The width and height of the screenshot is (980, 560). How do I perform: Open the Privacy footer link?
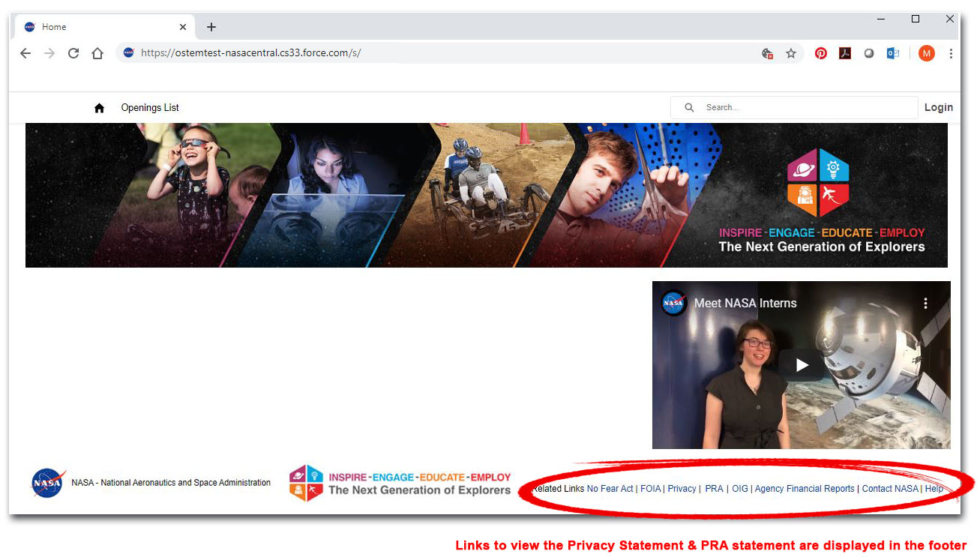point(682,489)
